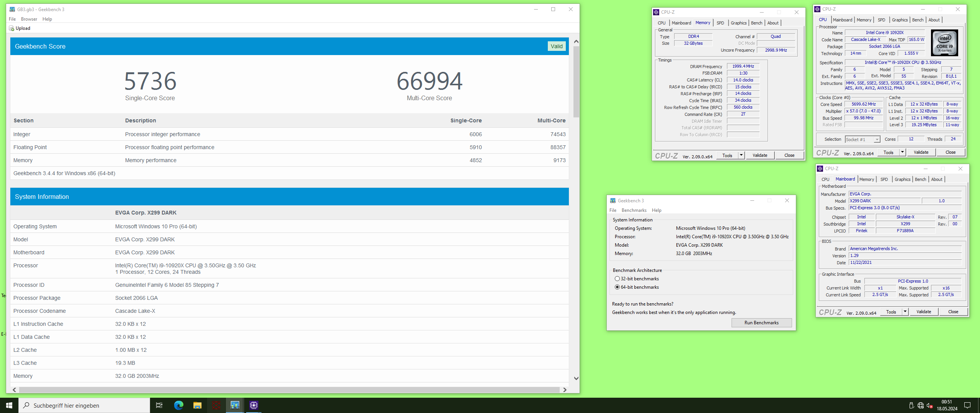Click the Integer row multi-core value 74543

558,134
